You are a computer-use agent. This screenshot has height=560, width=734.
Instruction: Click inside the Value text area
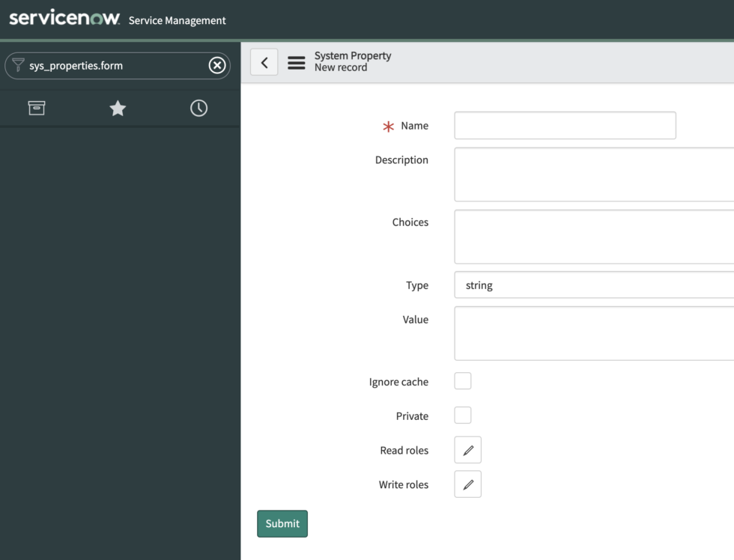tap(592, 333)
